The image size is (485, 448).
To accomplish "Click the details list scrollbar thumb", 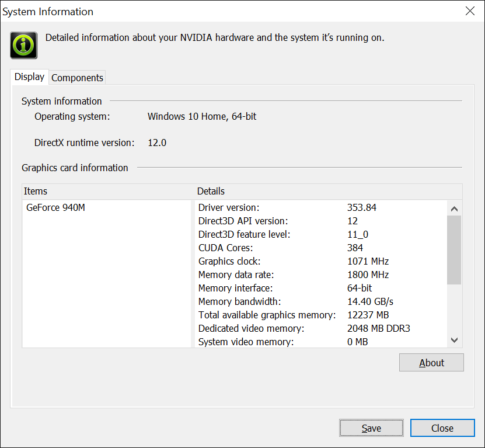I will (x=454, y=250).
